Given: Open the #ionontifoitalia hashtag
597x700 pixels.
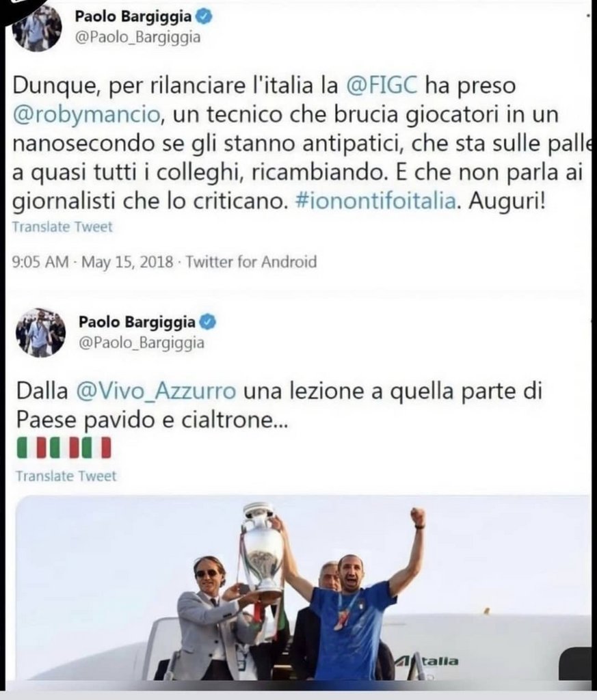Looking at the screenshot, I should point(375,202).
